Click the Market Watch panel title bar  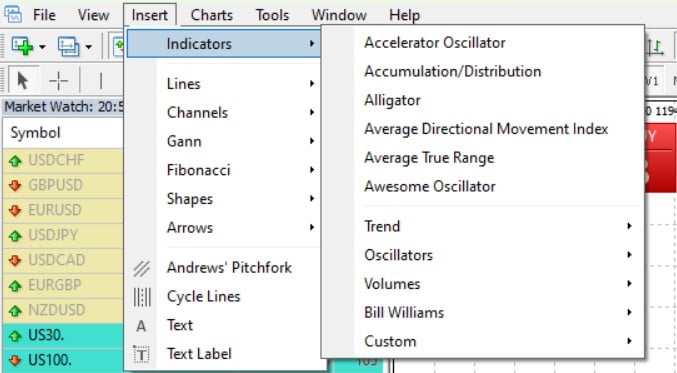coord(63,107)
